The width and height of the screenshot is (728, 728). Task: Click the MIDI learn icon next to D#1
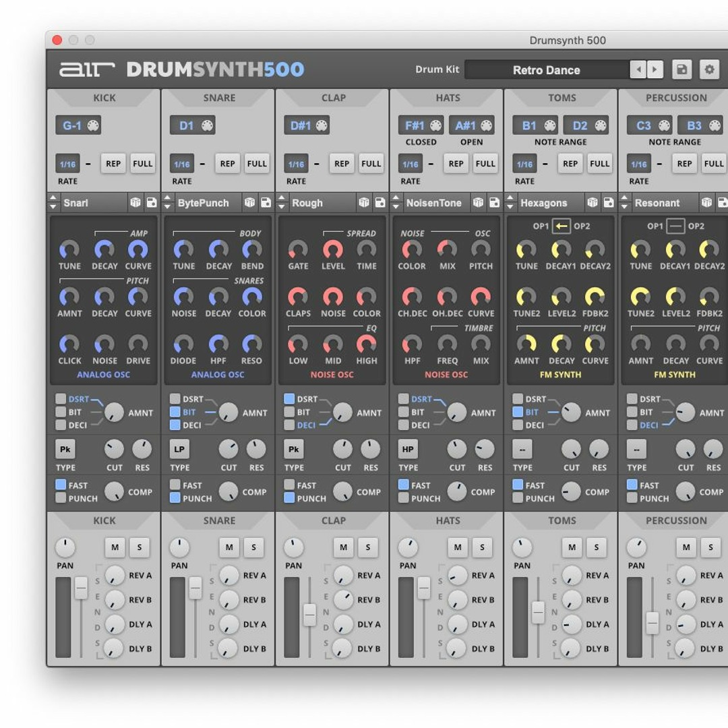pos(322,125)
